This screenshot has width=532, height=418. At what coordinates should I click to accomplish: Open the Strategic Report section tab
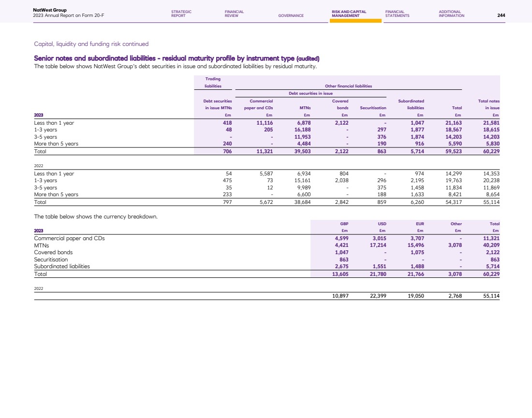[181, 14]
